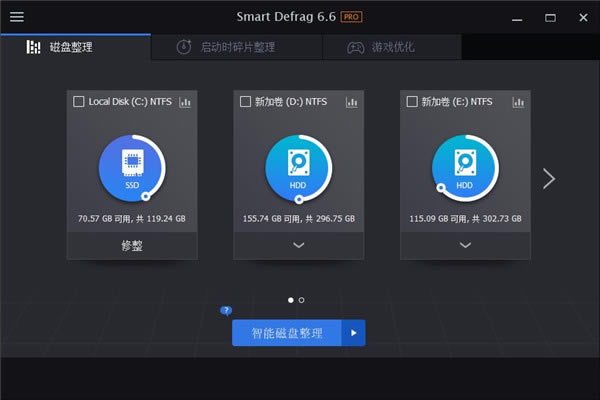
Task: Check the 新加卷 (E:) checkbox
Action: pyautogui.click(x=412, y=101)
